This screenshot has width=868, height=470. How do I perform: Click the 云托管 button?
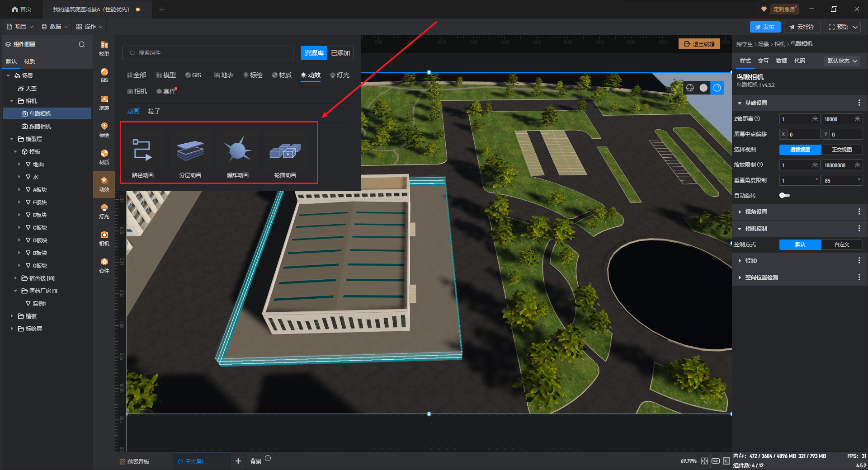pos(802,27)
